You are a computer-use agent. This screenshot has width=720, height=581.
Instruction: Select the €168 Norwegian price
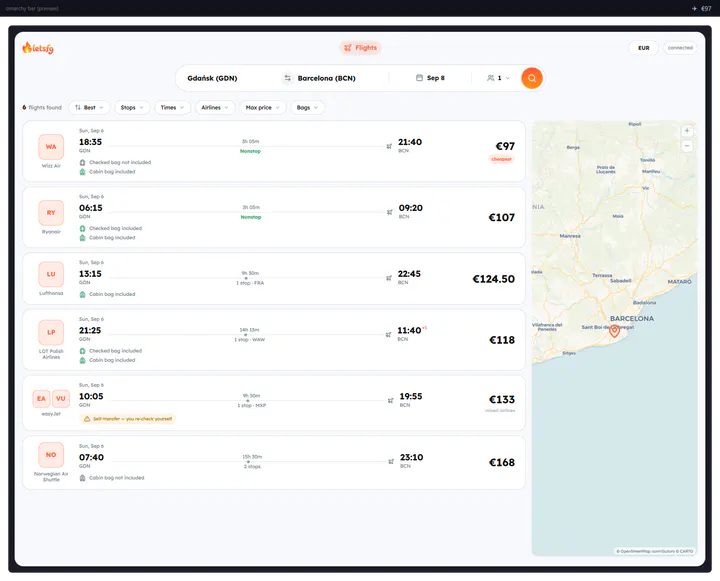click(x=502, y=463)
